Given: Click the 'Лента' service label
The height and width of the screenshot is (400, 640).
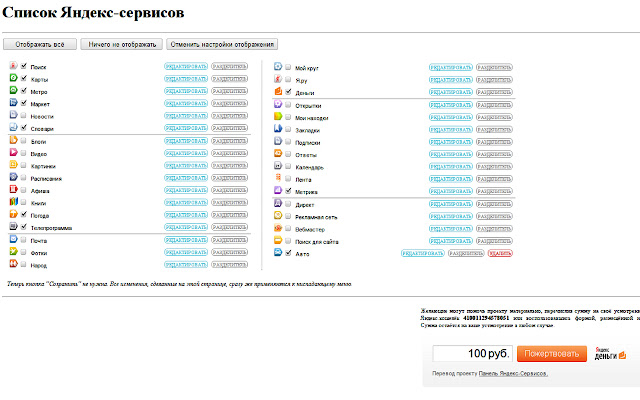Looking at the screenshot, I should 303,180.
